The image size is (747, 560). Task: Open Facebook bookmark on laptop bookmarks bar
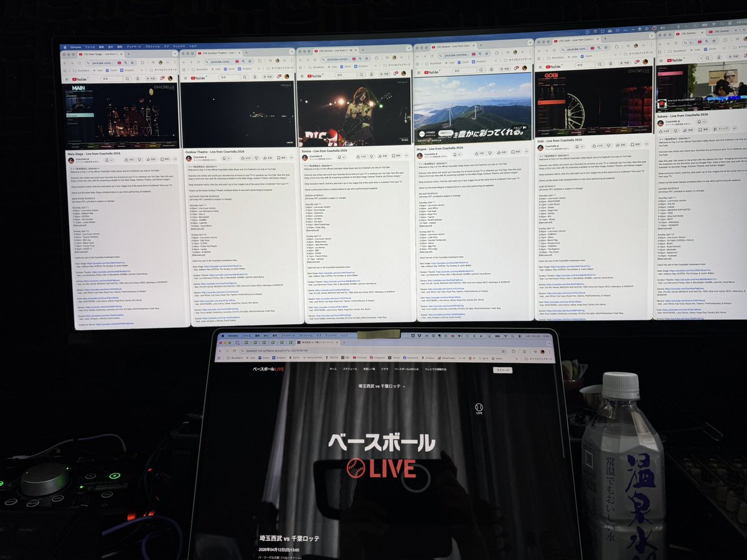coord(411,357)
